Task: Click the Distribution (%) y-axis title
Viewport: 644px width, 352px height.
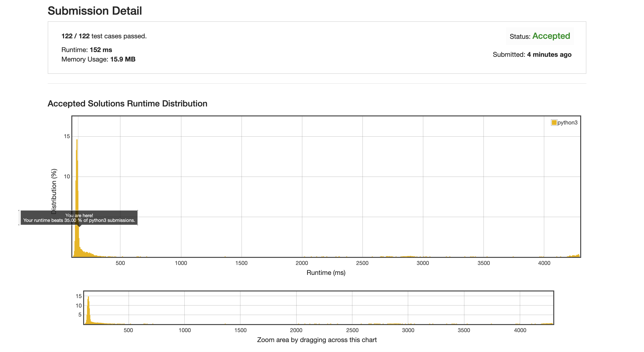Action: click(x=54, y=191)
